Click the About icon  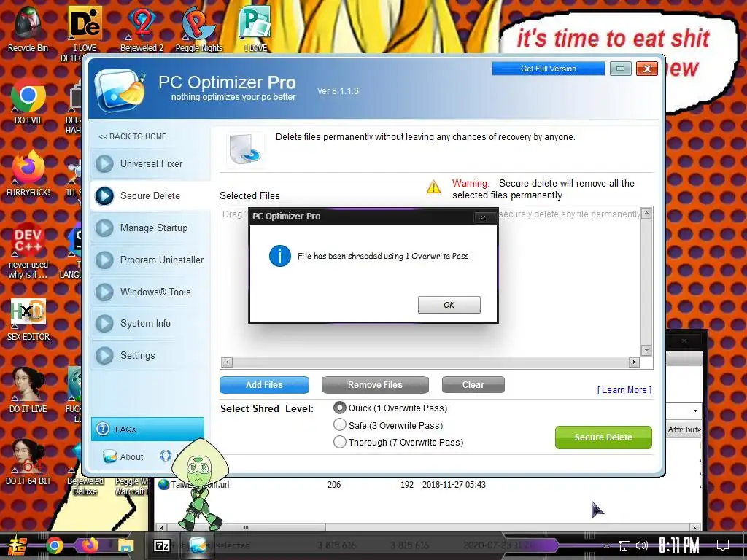point(109,456)
